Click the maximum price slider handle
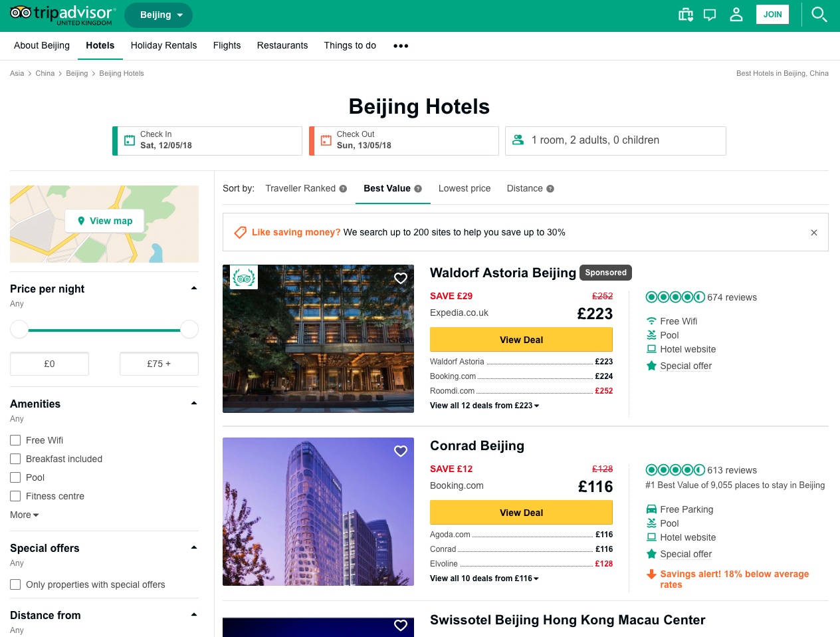Viewport: 840px width, 637px height. pyautogui.click(x=189, y=329)
